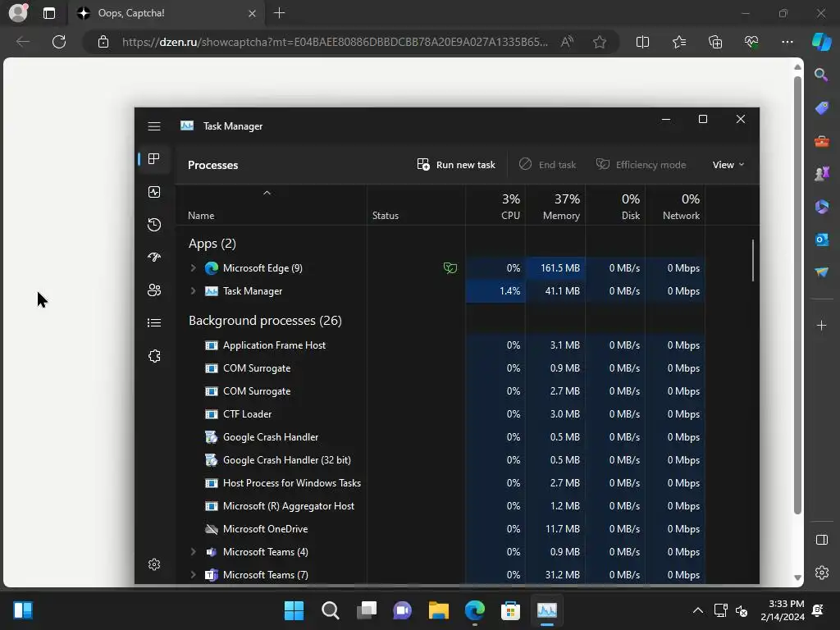
Task: Open Edge Settings and more menu
Action: pyautogui.click(x=787, y=42)
